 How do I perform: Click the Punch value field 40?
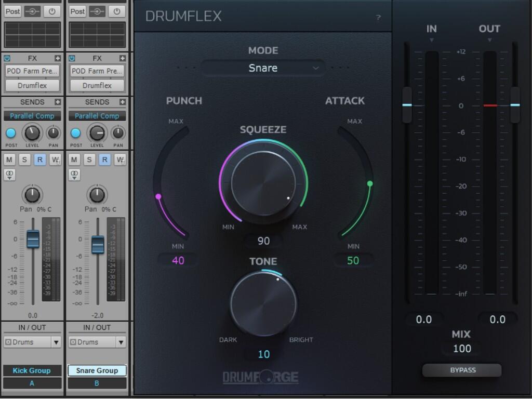click(178, 261)
